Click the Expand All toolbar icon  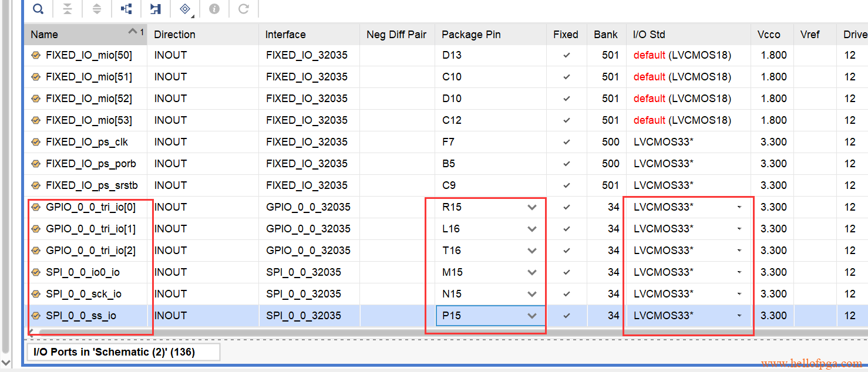pos(97,9)
